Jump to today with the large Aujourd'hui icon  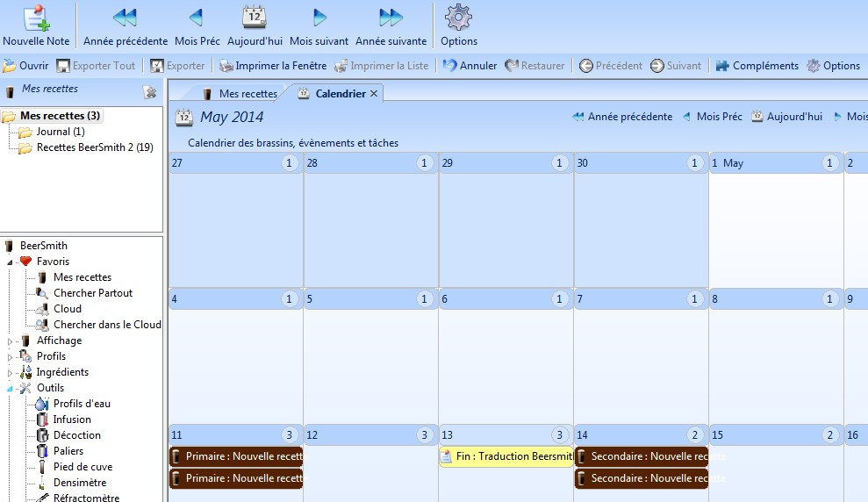pos(254,18)
